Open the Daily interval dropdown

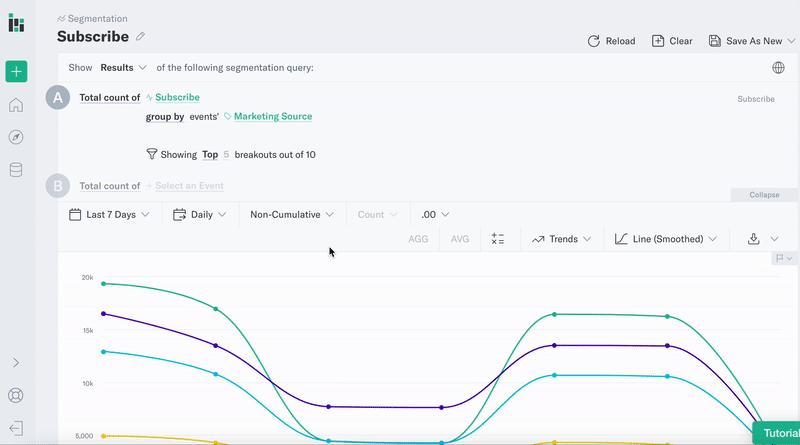tap(199, 215)
